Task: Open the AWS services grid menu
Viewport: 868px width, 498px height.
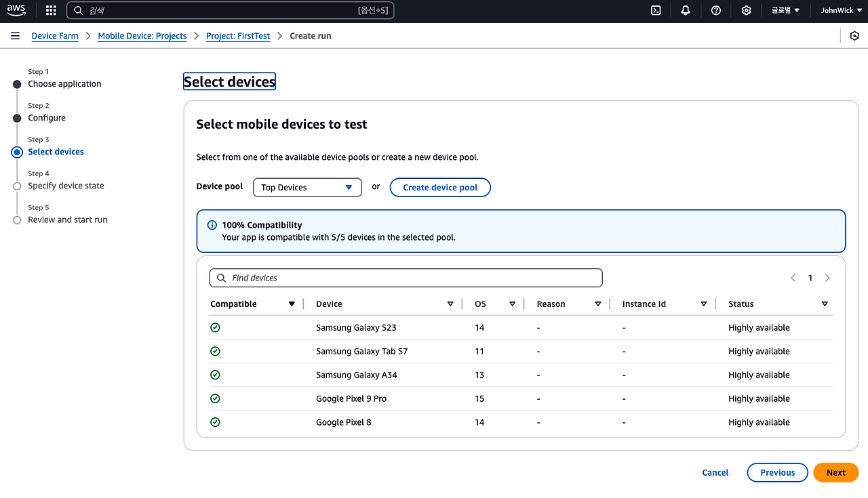Action: 51,10
